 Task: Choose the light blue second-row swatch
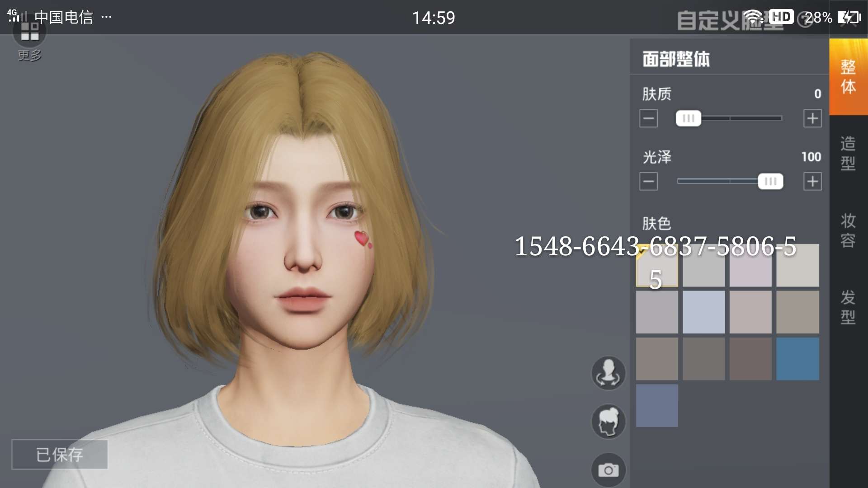[703, 312]
